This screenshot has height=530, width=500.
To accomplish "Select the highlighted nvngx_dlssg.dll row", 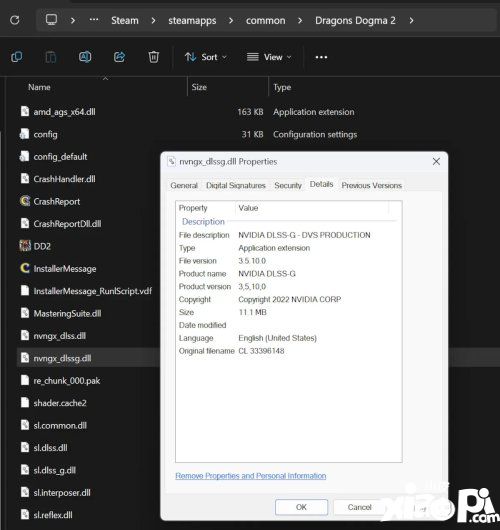I will click(x=88, y=358).
